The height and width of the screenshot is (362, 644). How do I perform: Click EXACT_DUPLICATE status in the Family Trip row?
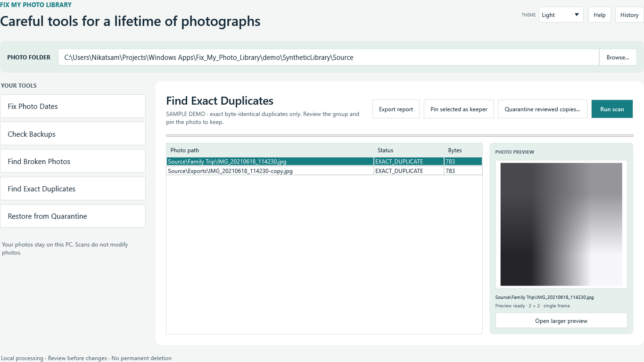(x=399, y=161)
